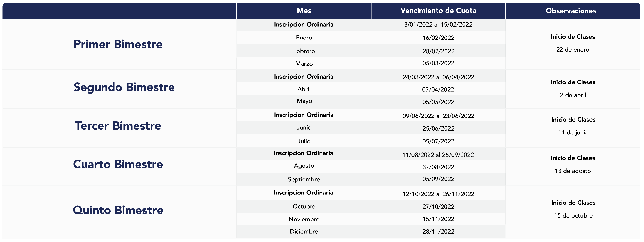Click the 25/06/2022 due date
The image size is (644, 242).
(x=438, y=128)
